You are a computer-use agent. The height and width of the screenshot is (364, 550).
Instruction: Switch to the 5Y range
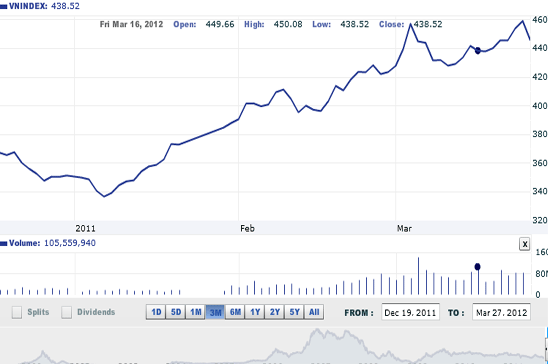coord(294,312)
